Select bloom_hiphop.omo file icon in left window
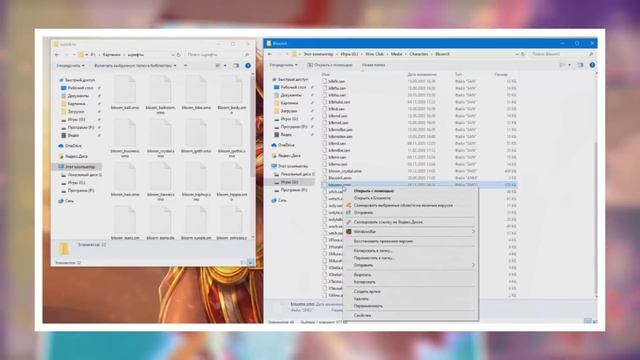640x360 pixels. click(x=196, y=176)
